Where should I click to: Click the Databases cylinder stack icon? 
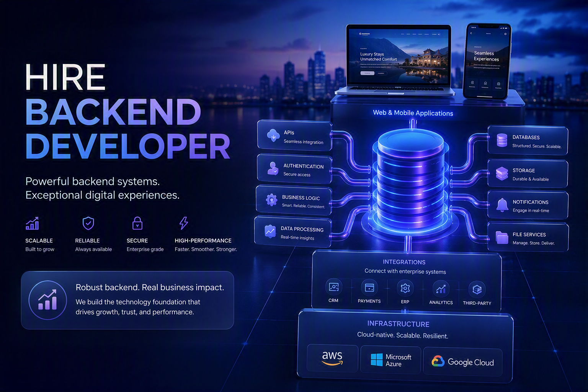[502, 140]
